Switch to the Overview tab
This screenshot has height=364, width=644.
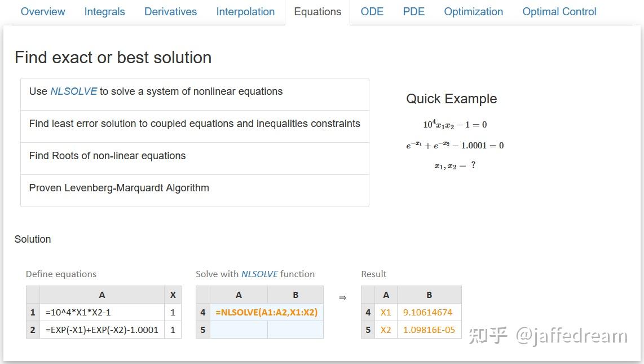tap(43, 12)
